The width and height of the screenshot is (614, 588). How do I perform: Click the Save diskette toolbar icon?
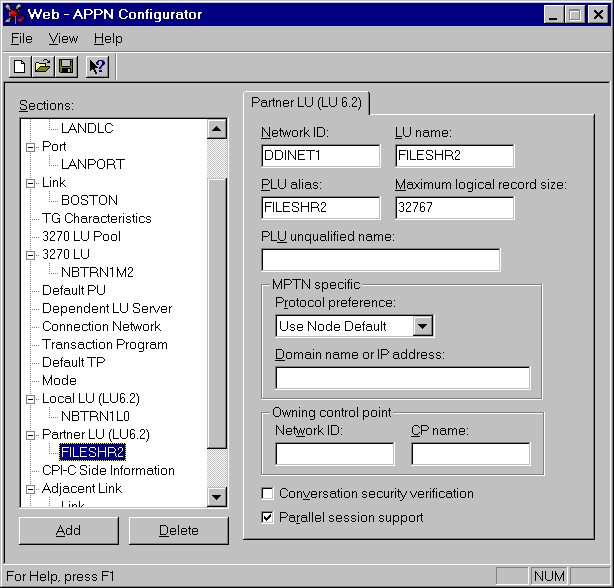(x=65, y=67)
